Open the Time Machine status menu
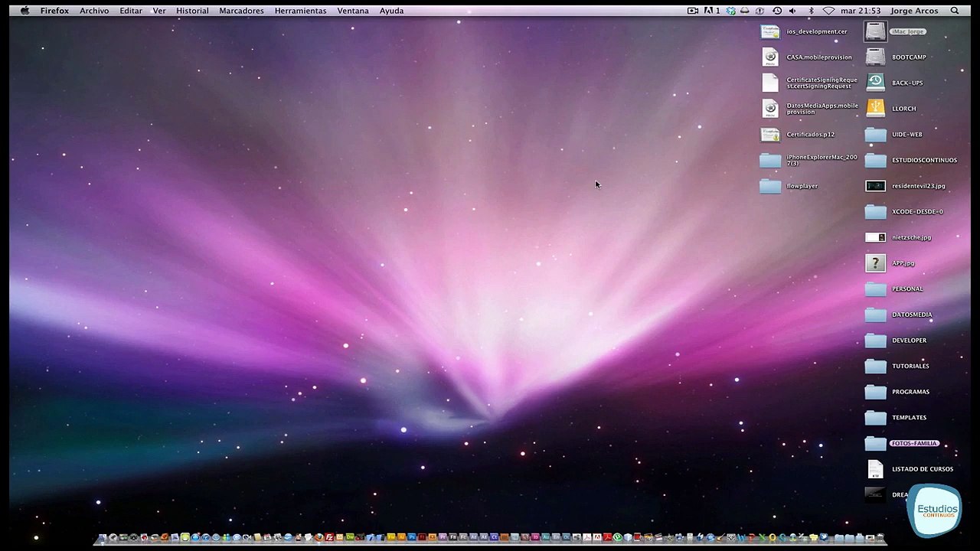980x551 pixels. 777,11
